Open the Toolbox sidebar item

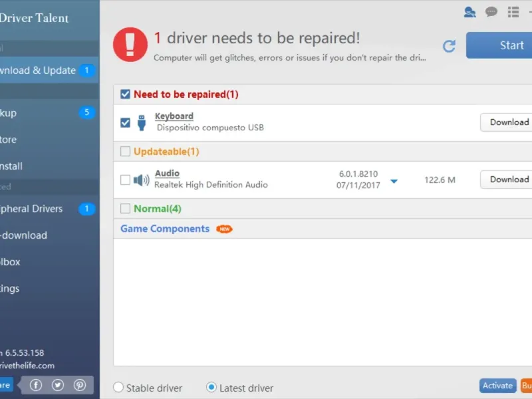tap(49, 261)
